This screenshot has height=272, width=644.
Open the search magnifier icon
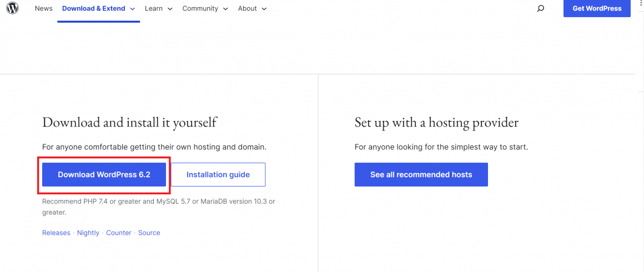[541, 8]
